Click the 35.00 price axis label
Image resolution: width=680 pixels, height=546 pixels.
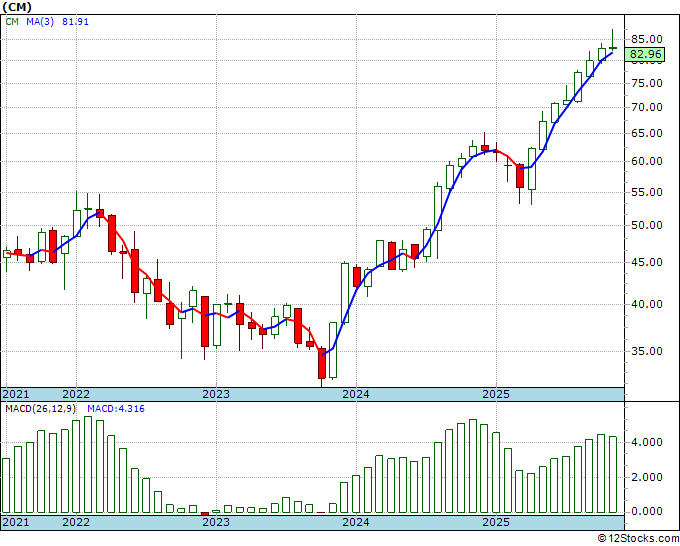646,351
